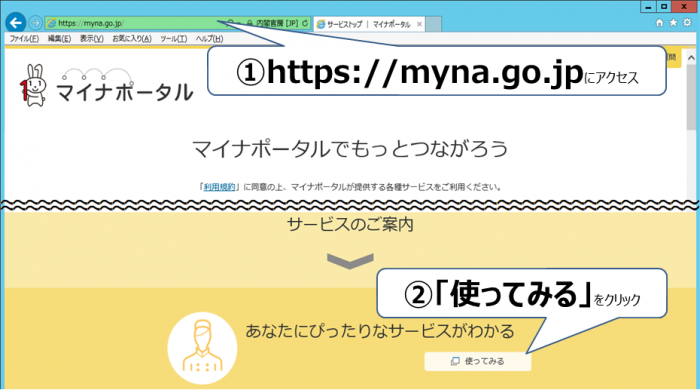Maximize the browser window

[x=664, y=6]
